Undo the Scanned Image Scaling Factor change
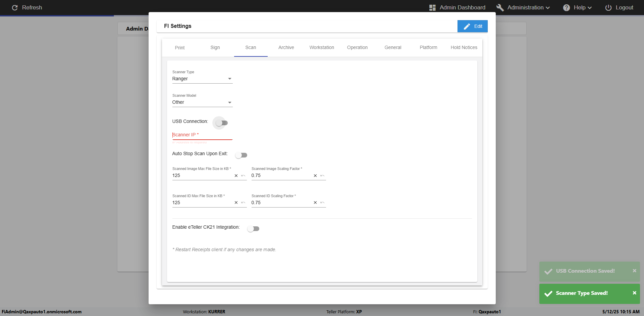Viewport: 644px width, 316px height. tap(322, 176)
